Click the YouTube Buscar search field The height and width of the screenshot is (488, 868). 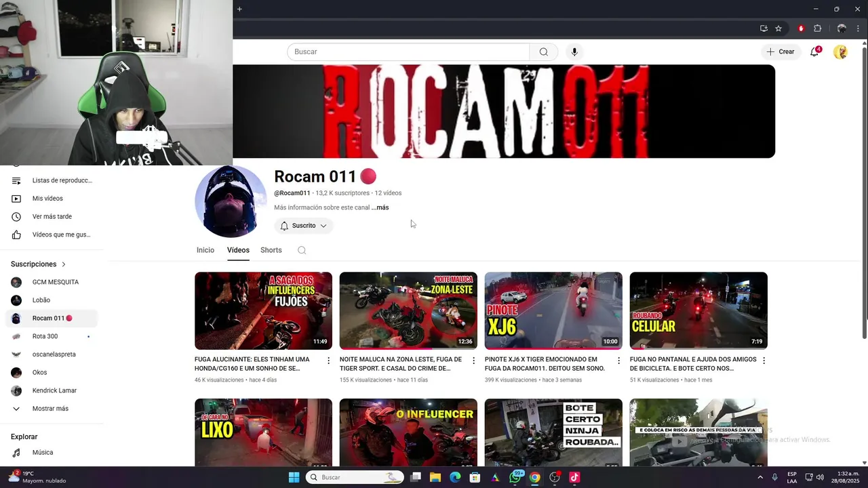pos(408,52)
